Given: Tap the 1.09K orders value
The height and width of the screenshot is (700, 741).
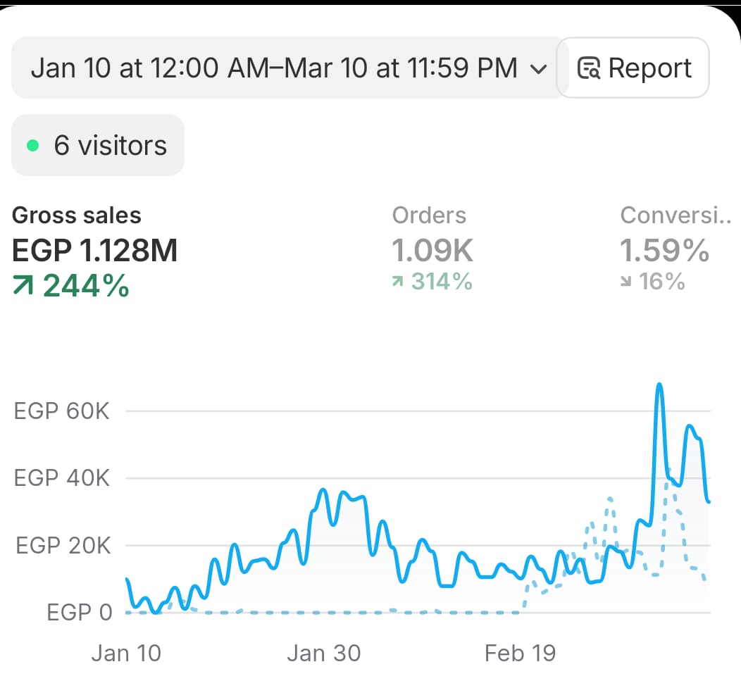Looking at the screenshot, I should coord(432,251).
